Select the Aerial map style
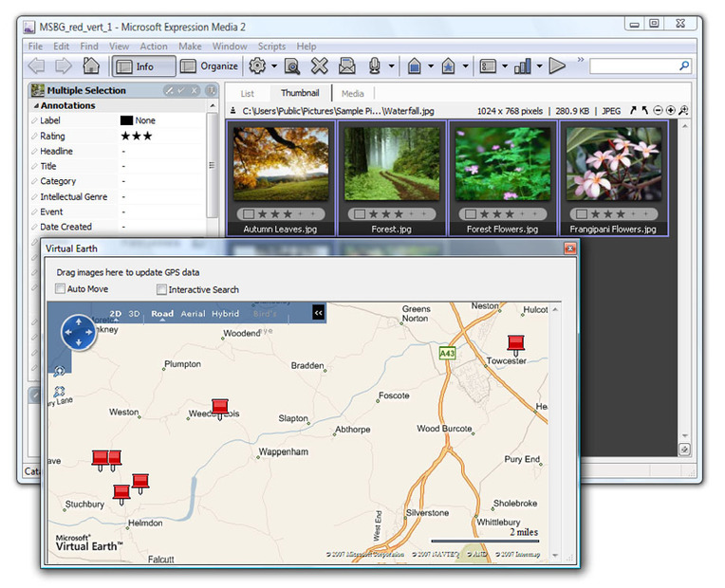This screenshot has width=725, height=588. (x=193, y=314)
